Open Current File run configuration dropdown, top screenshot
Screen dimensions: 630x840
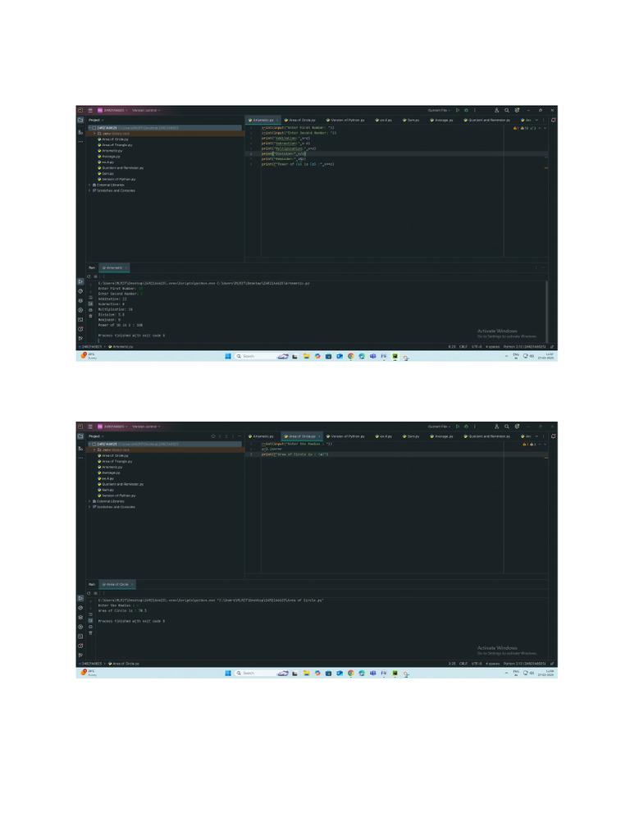439,111
